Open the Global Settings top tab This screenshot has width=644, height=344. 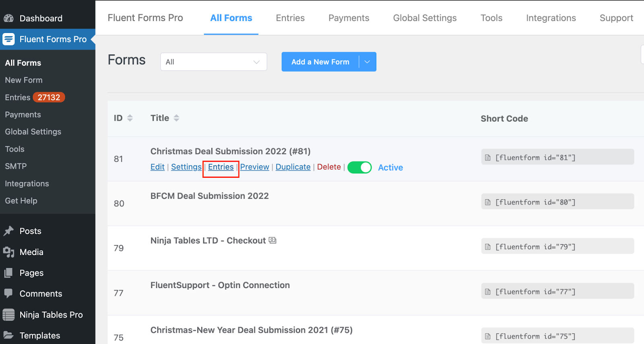click(425, 18)
